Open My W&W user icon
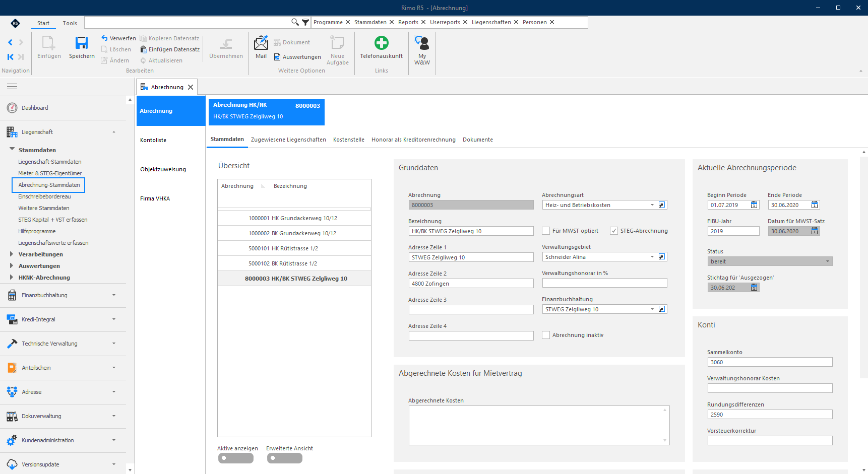 pyautogui.click(x=422, y=43)
